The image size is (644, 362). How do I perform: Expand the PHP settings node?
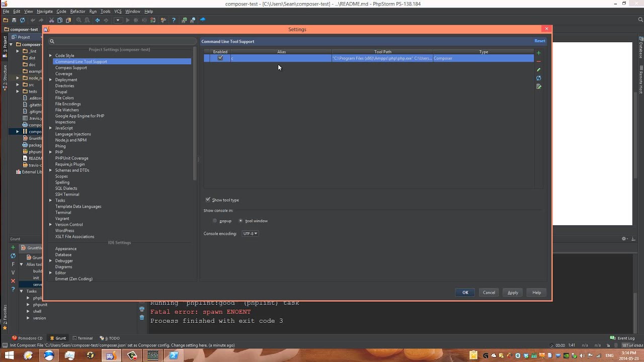click(50, 152)
